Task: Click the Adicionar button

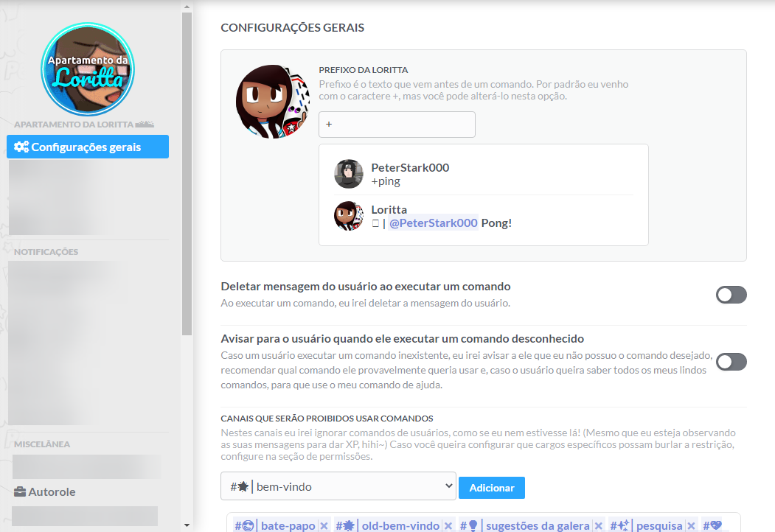Action: pyautogui.click(x=491, y=487)
